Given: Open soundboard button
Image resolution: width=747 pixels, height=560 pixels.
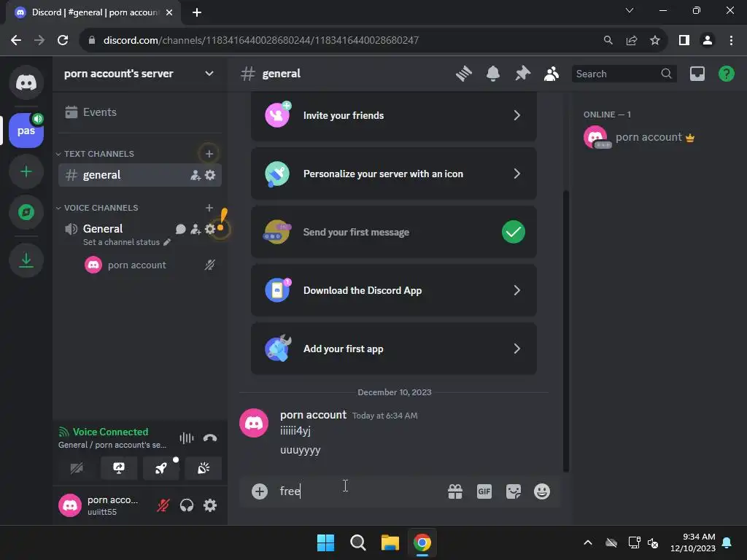Looking at the screenshot, I should point(204,468).
